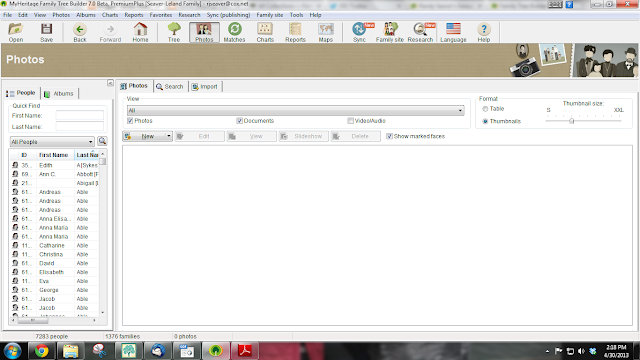Open Help with the question mark icon
Screen dimensions: 640x360
pyautogui.click(x=484, y=32)
